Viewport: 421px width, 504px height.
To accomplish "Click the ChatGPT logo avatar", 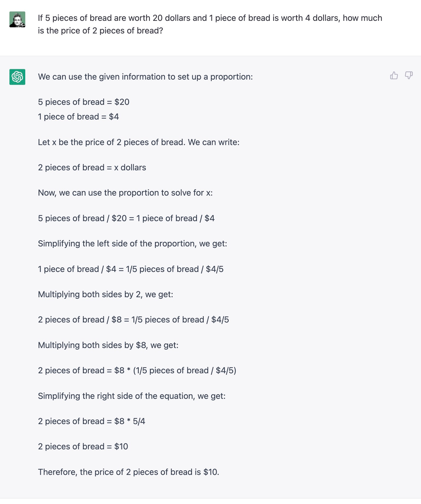I will 17,77.
